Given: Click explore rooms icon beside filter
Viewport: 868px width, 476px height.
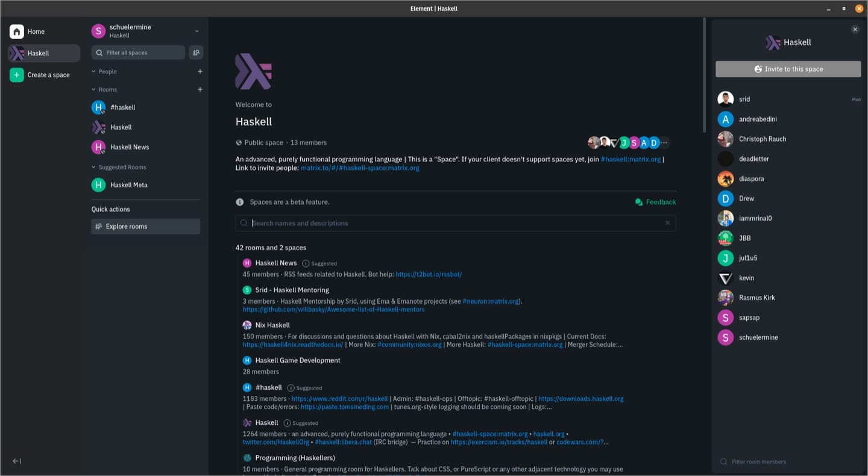Looking at the screenshot, I should pyautogui.click(x=196, y=52).
